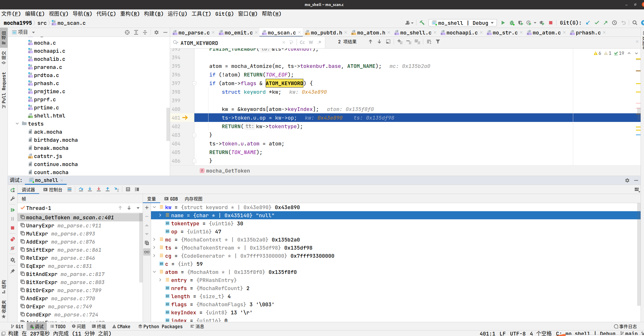
Task: Update project with Git blue arrow
Action: coord(588,23)
